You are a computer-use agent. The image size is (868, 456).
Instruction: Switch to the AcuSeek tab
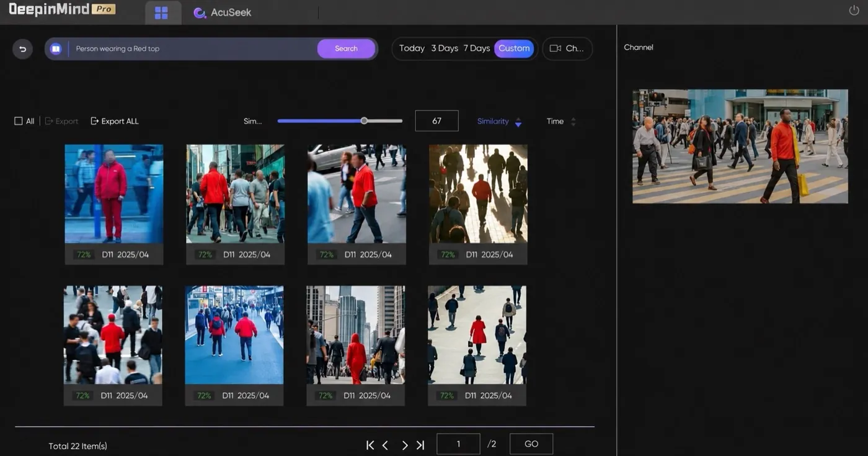(x=223, y=13)
